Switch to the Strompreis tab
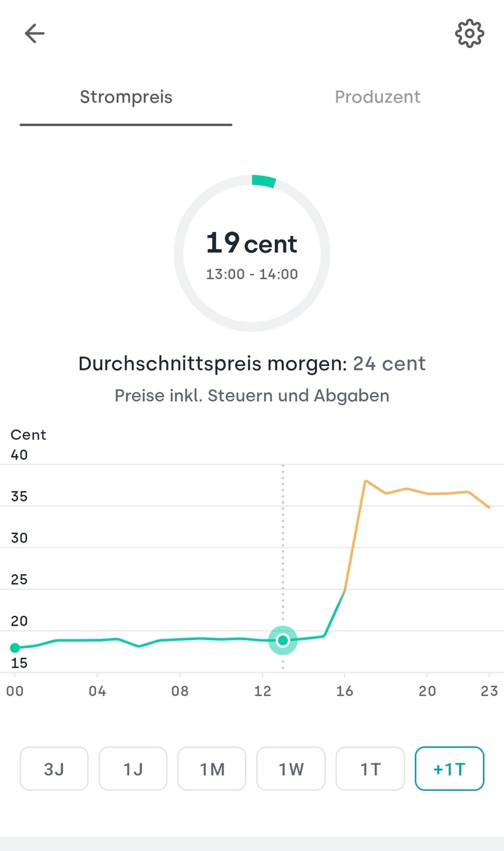The height and width of the screenshot is (851, 504). [126, 97]
